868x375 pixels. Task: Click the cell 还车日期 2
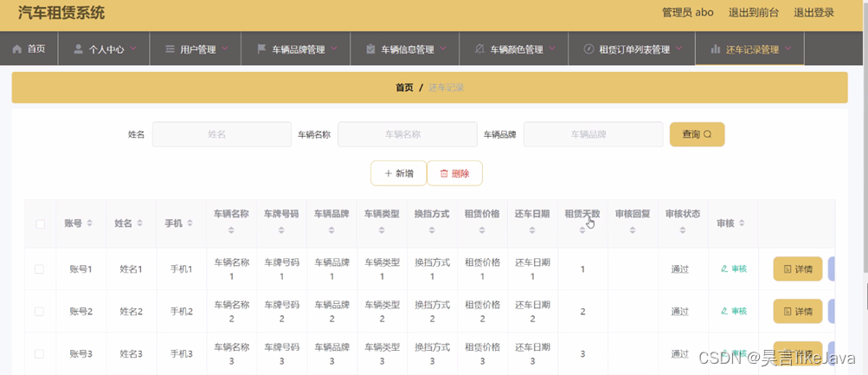(532, 311)
